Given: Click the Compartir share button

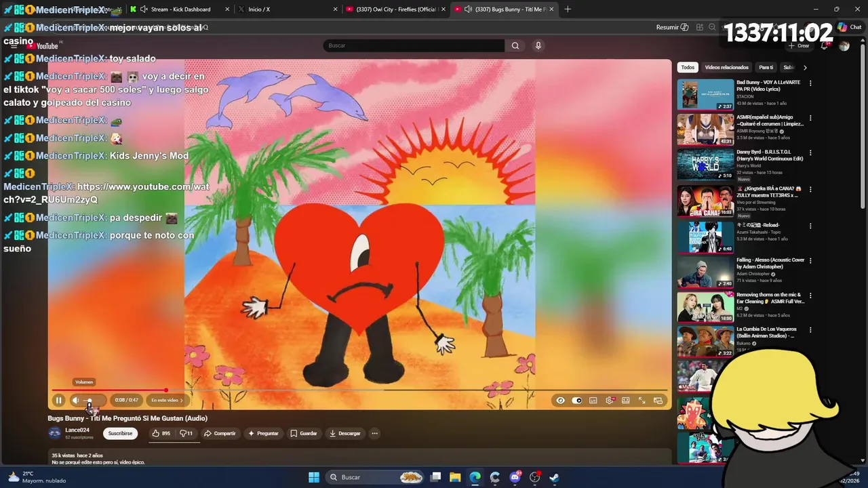Looking at the screenshot, I should click(x=220, y=433).
